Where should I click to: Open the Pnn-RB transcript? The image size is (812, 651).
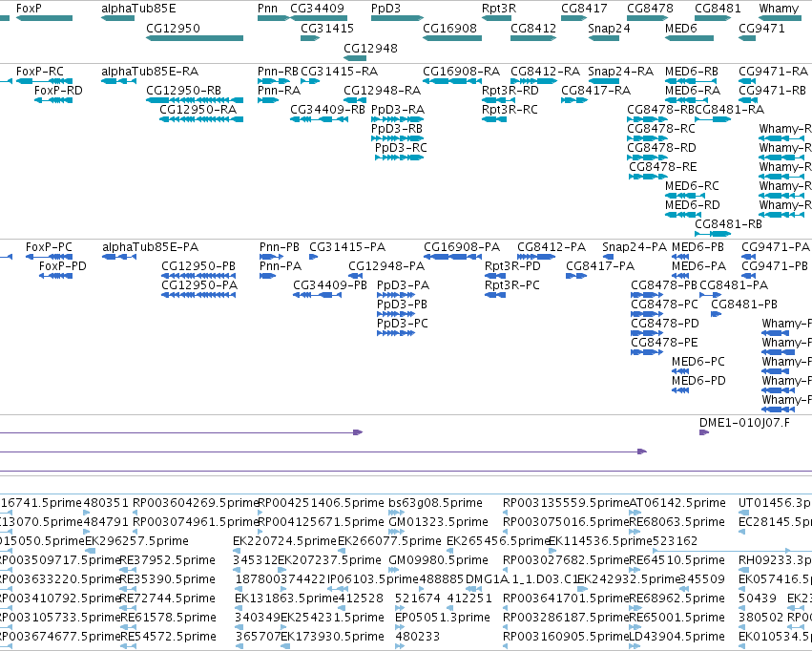tap(274, 81)
